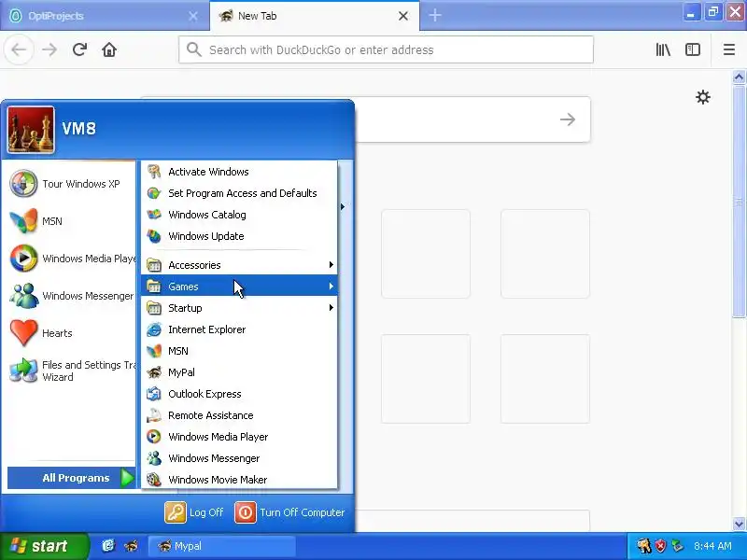Click the top-right empty site tile

pyautogui.click(x=545, y=254)
